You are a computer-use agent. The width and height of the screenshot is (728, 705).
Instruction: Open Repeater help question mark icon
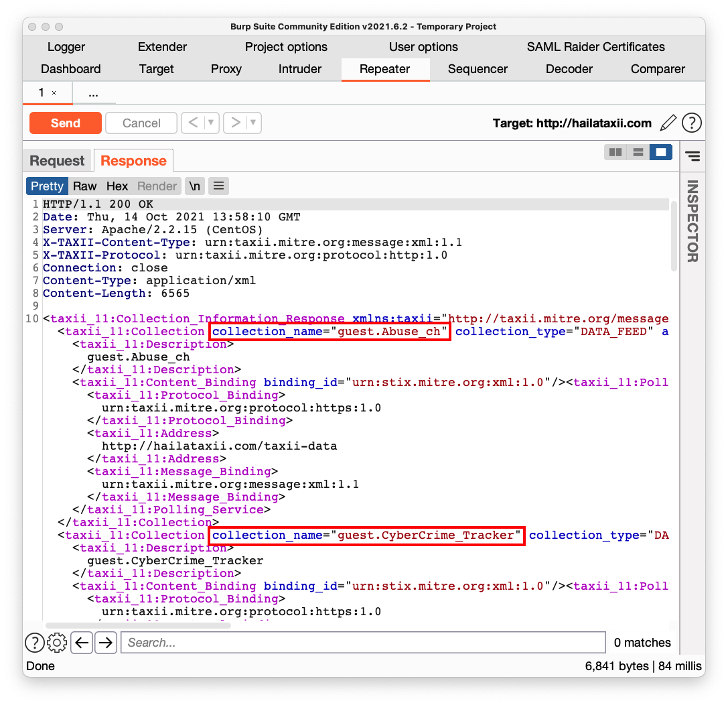click(692, 123)
